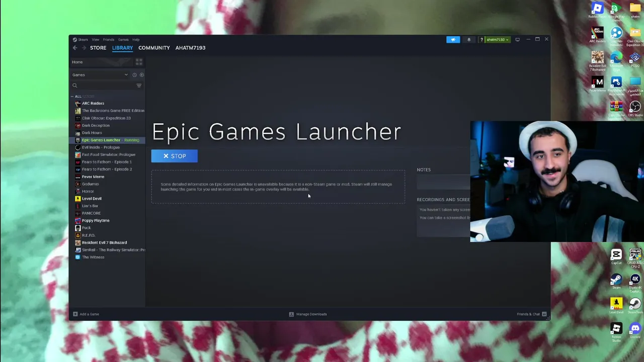
Task: Switch Steam to Big Picture mode icon
Action: (517, 39)
